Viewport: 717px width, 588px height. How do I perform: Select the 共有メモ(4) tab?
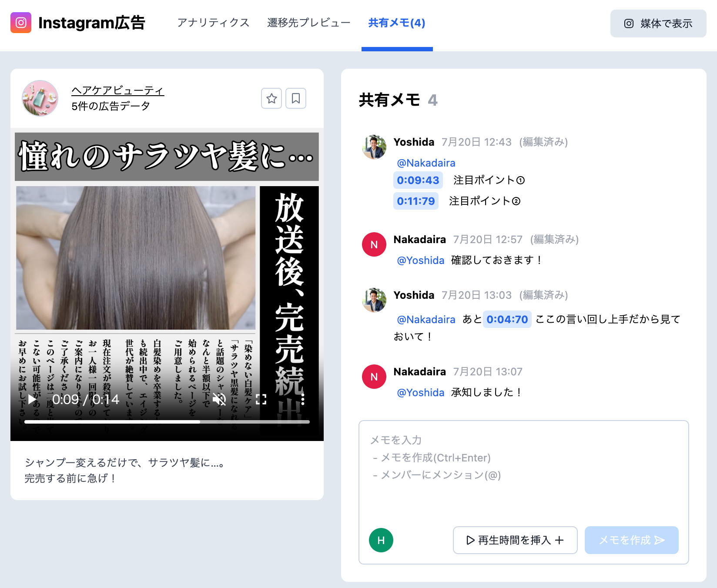397,23
